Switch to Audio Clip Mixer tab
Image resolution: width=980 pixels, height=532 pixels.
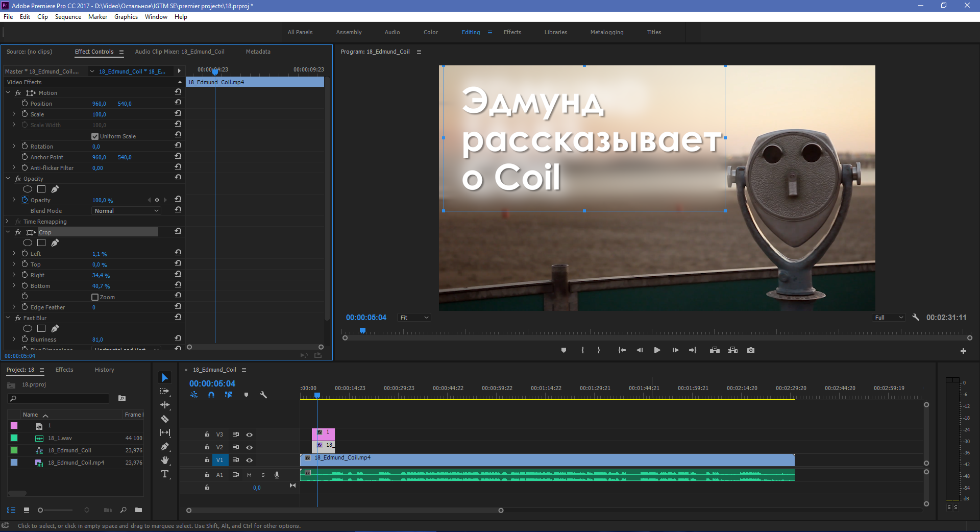click(x=180, y=52)
